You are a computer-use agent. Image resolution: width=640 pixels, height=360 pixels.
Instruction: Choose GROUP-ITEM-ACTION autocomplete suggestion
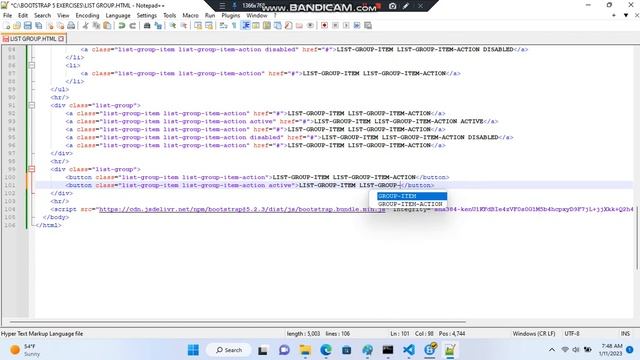(412, 204)
